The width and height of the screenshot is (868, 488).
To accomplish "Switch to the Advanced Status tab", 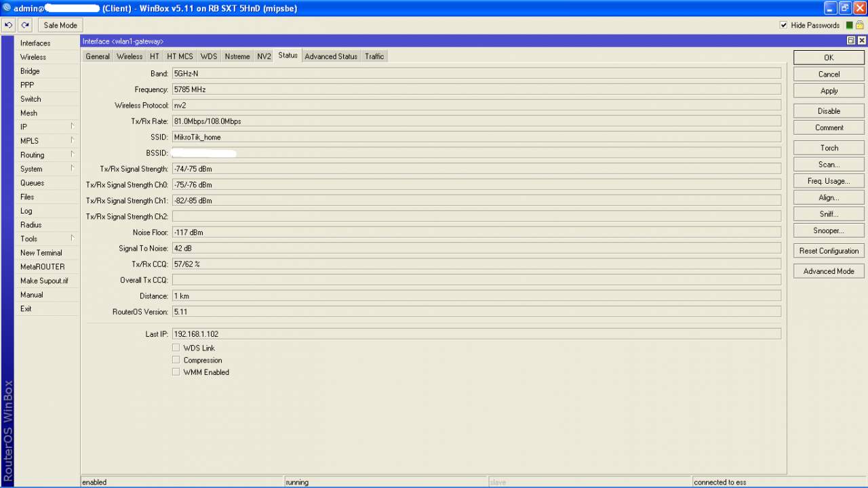I will pyautogui.click(x=331, y=56).
